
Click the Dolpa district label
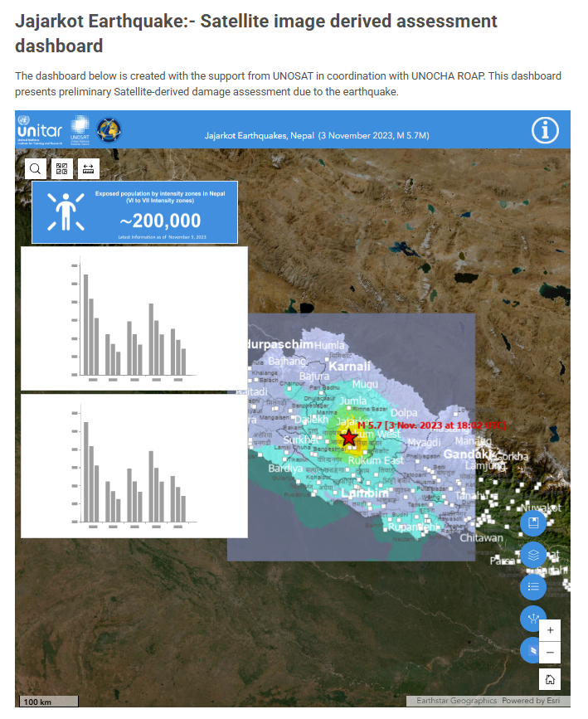(x=404, y=413)
